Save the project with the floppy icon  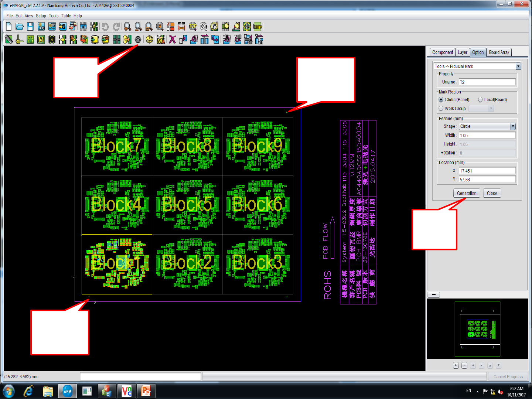30,27
